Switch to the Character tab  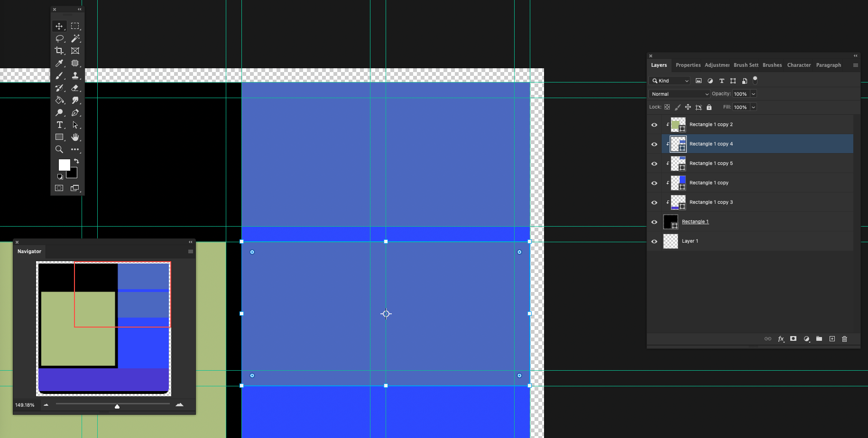[x=799, y=65]
